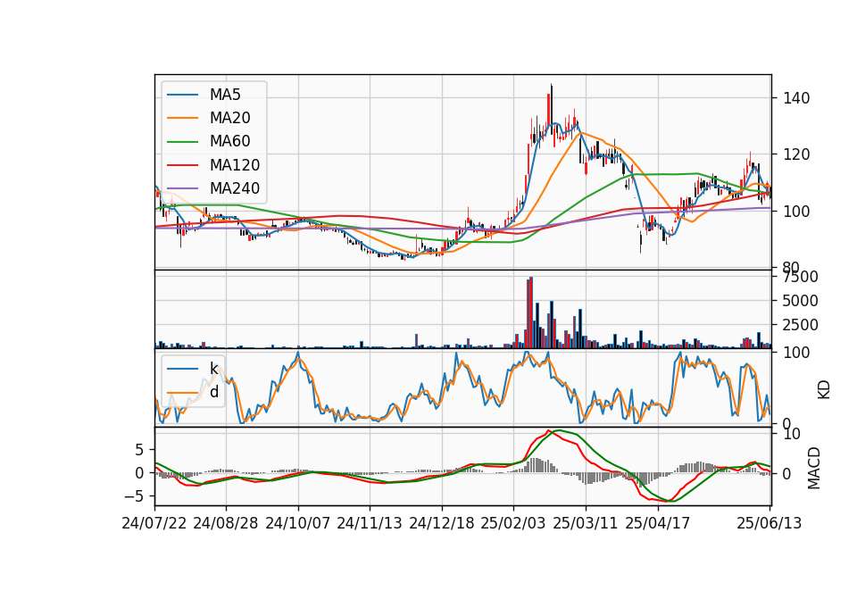Click the orange MA20 legend line sample
The height and width of the screenshot is (616, 857).
coord(182,118)
